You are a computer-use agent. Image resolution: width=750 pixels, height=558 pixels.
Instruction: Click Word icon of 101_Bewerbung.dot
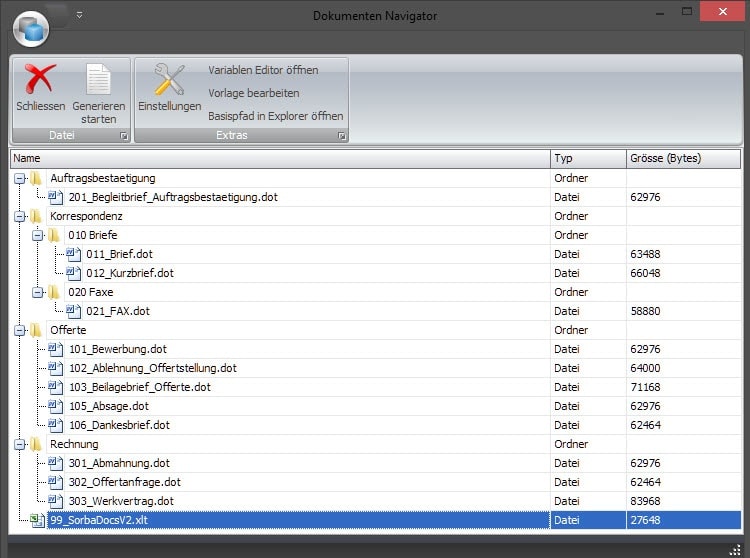(55, 349)
